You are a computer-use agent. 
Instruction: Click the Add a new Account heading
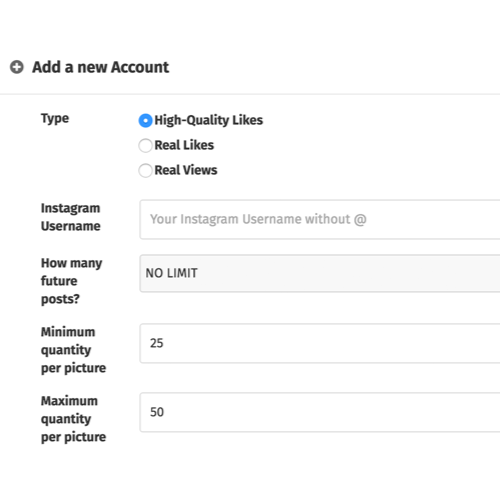click(101, 67)
